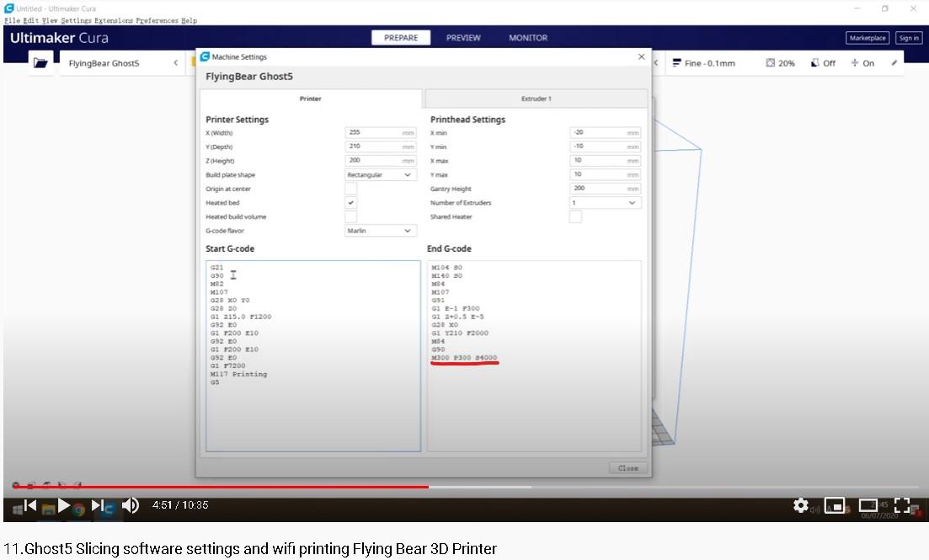Image resolution: width=929 pixels, height=560 pixels.
Task: Click the X (Width) input field
Action: pyautogui.click(x=381, y=133)
